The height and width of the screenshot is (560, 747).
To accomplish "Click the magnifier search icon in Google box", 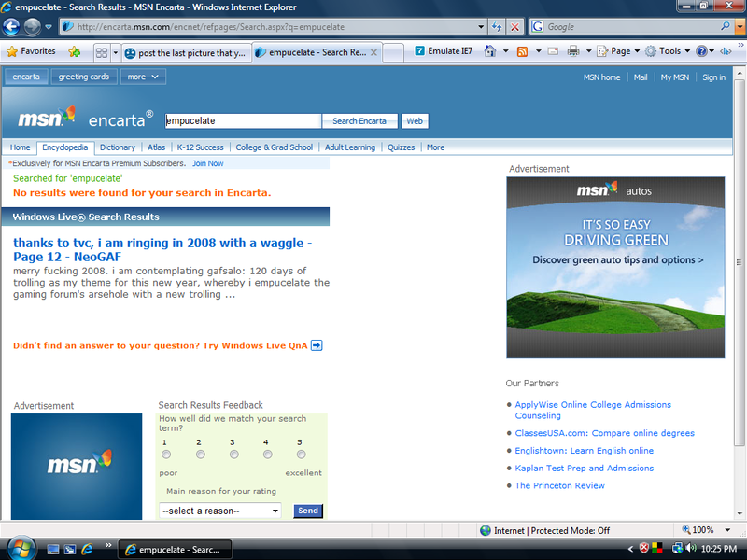I will click(726, 27).
